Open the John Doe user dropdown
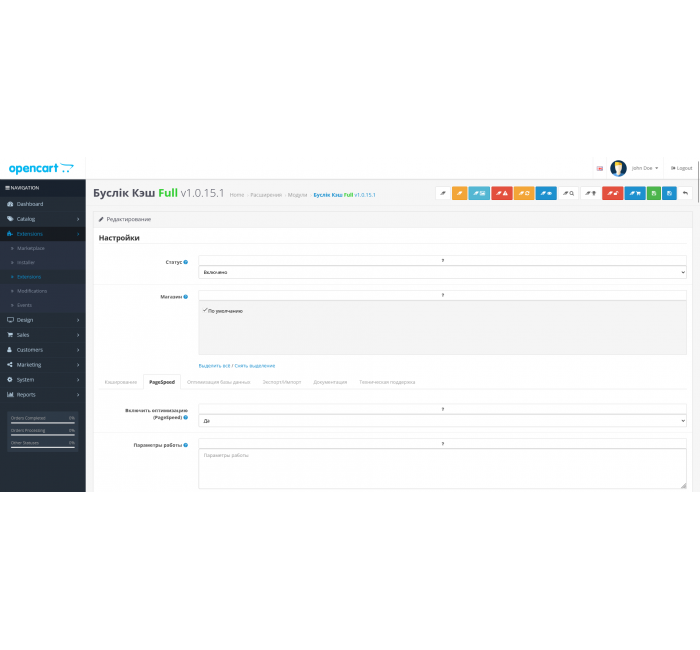 pyautogui.click(x=645, y=168)
